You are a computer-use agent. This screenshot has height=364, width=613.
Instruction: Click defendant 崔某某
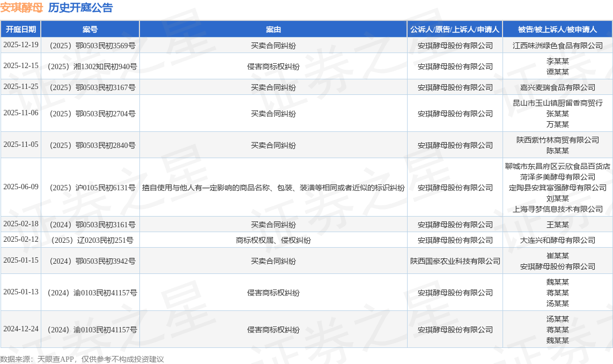coord(557,256)
